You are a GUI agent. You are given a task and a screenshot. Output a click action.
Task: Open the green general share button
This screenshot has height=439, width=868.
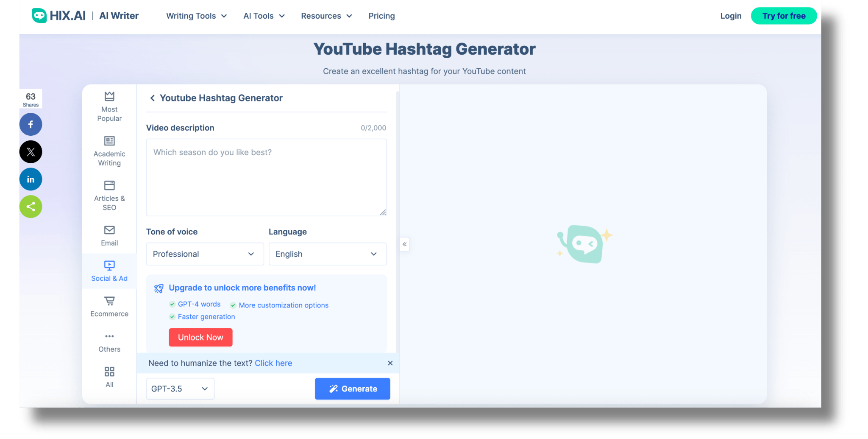tap(31, 207)
